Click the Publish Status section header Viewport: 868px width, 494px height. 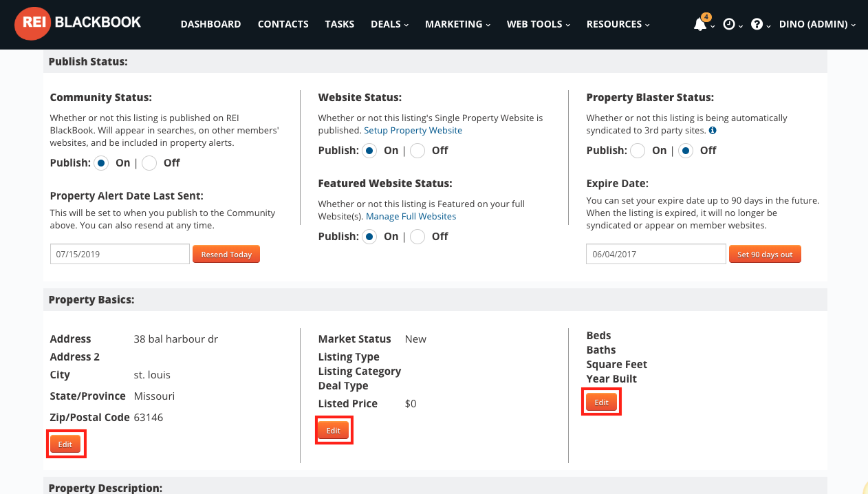[x=435, y=61]
